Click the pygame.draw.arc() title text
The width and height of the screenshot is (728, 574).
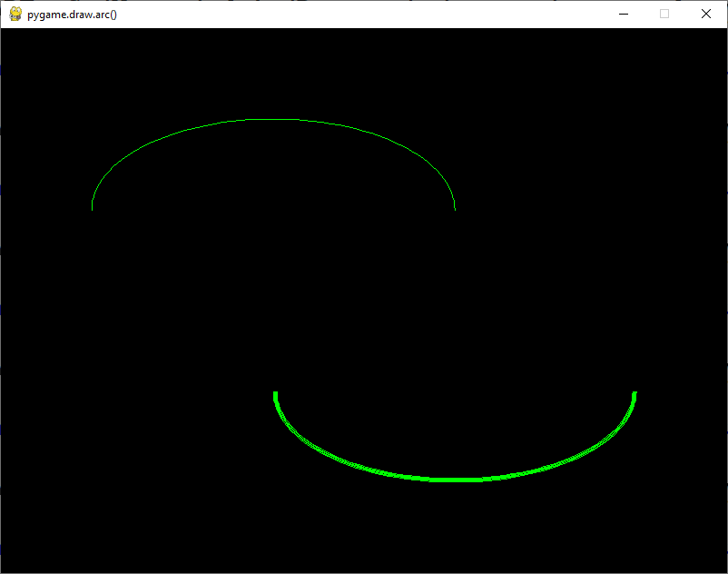[x=72, y=15]
